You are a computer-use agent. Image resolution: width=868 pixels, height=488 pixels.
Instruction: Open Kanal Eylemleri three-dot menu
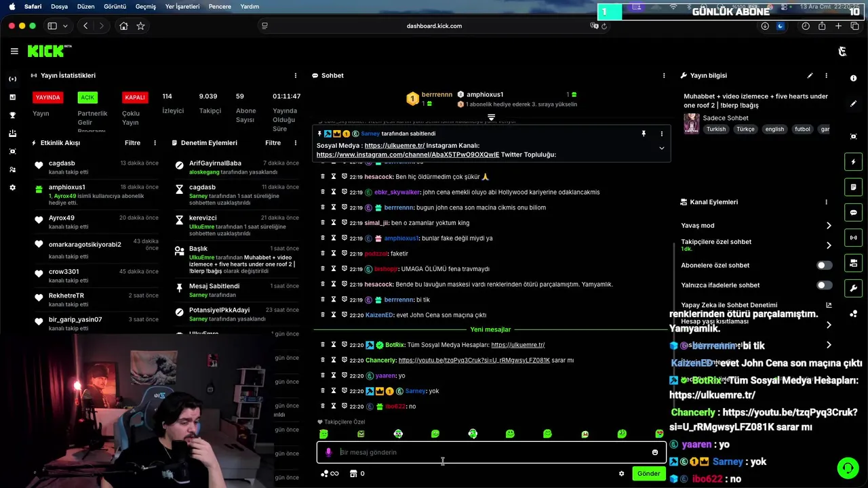coord(826,202)
